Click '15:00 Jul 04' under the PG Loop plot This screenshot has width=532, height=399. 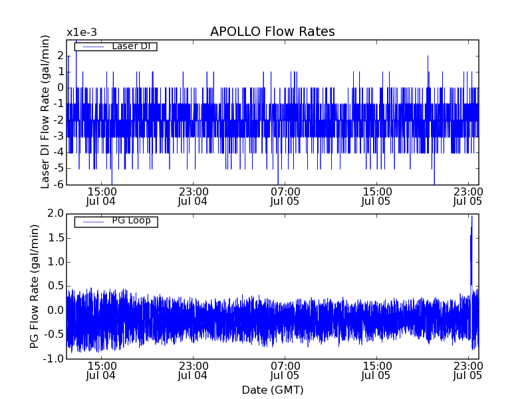pos(101,371)
